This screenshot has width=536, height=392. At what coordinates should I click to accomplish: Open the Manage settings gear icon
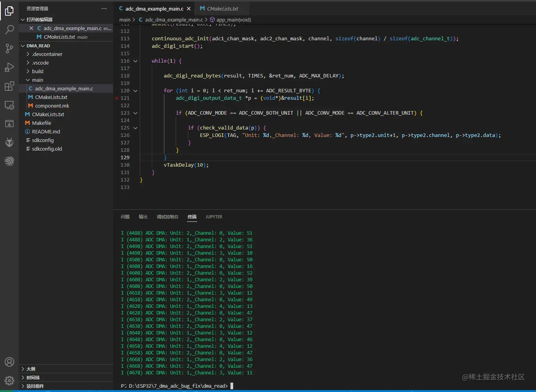tap(9, 380)
